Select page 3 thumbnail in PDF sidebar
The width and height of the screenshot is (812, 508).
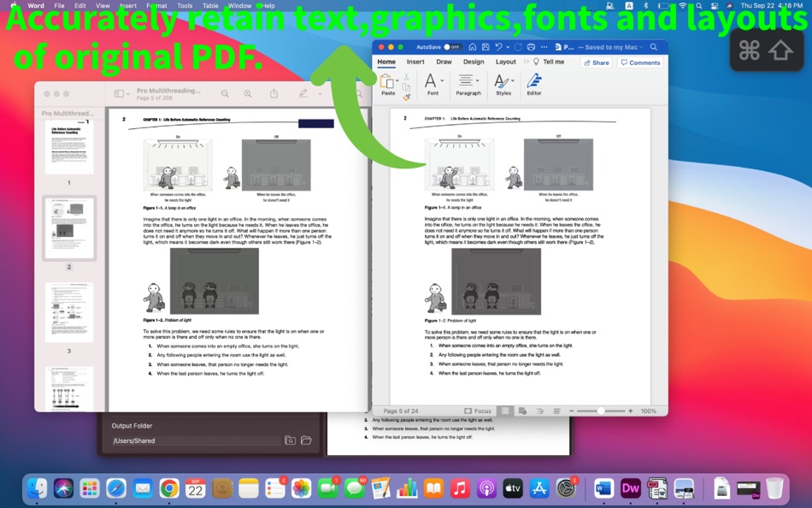pos(69,312)
